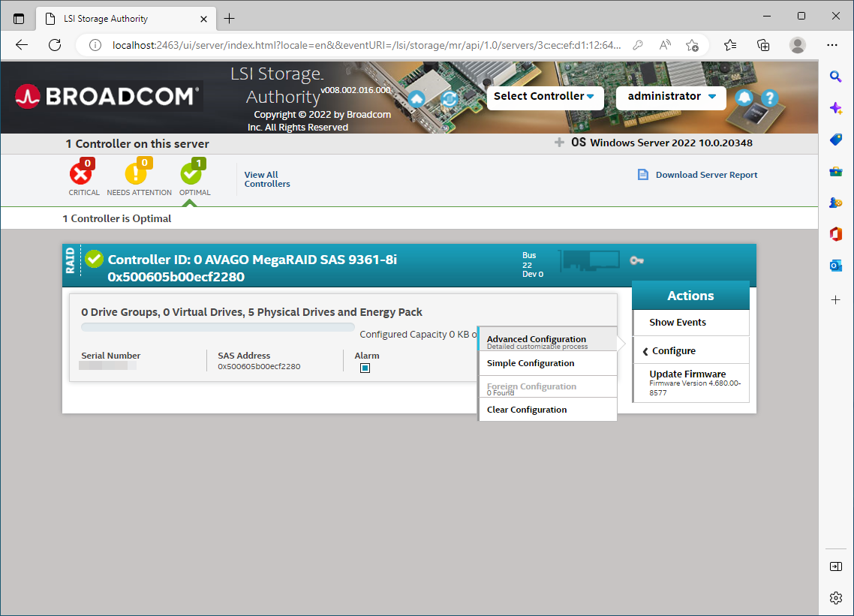Screen dimensions: 854x616
Task: Click the Download Server Report document icon
Action: point(642,175)
